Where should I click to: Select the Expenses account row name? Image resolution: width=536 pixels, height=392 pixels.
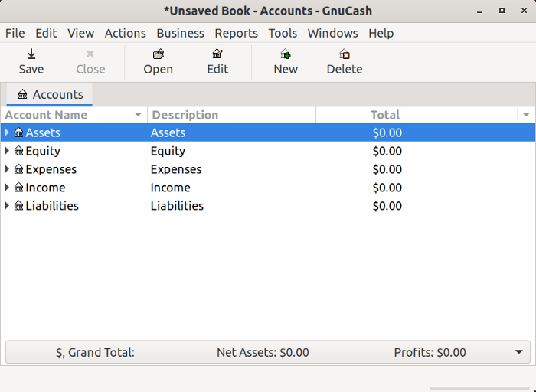pyautogui.click(x=51, y=169)
